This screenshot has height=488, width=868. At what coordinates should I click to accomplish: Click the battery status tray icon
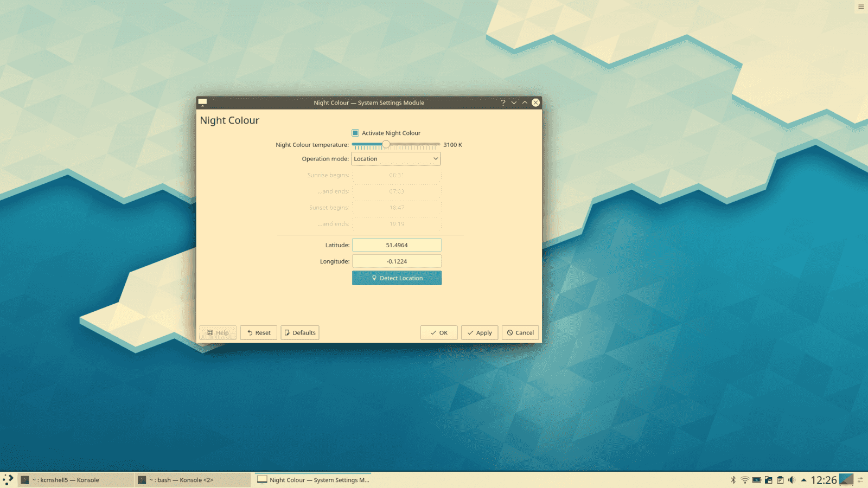[756, 480]
